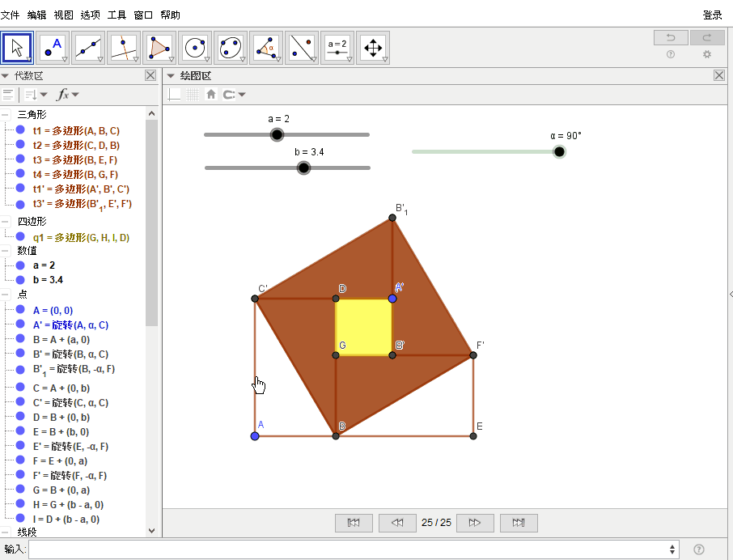Click the home standard view icon

[211, 95]
